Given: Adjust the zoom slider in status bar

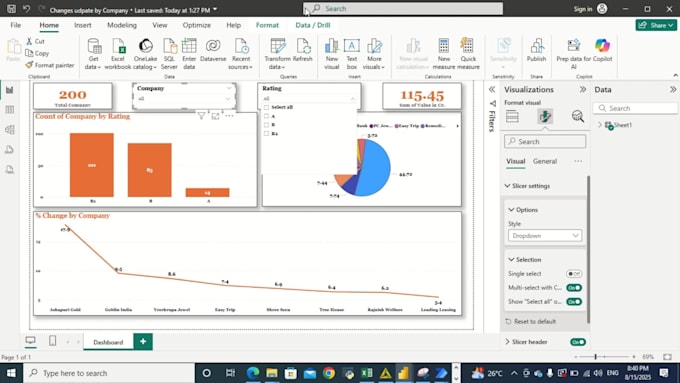Looking at the screenshot, I should [x=595, y=357].
